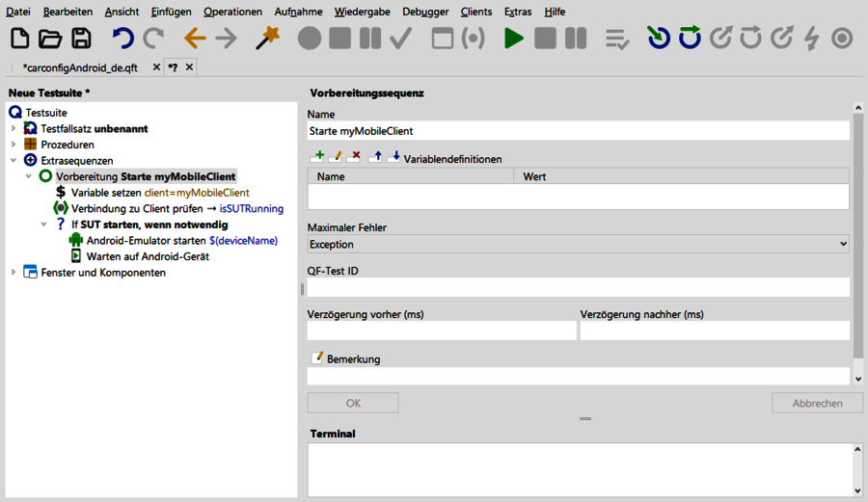Run the test using green play button
The image size is (868, 502).
514,39
